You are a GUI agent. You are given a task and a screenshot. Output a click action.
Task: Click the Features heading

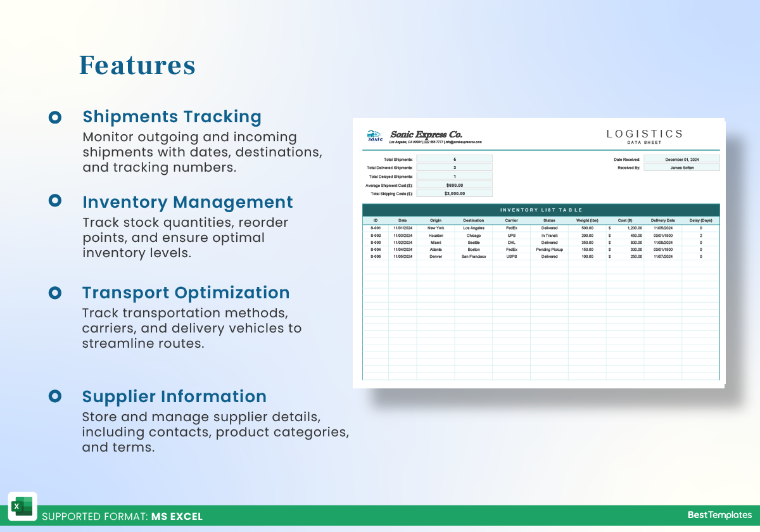coord(137,65)
